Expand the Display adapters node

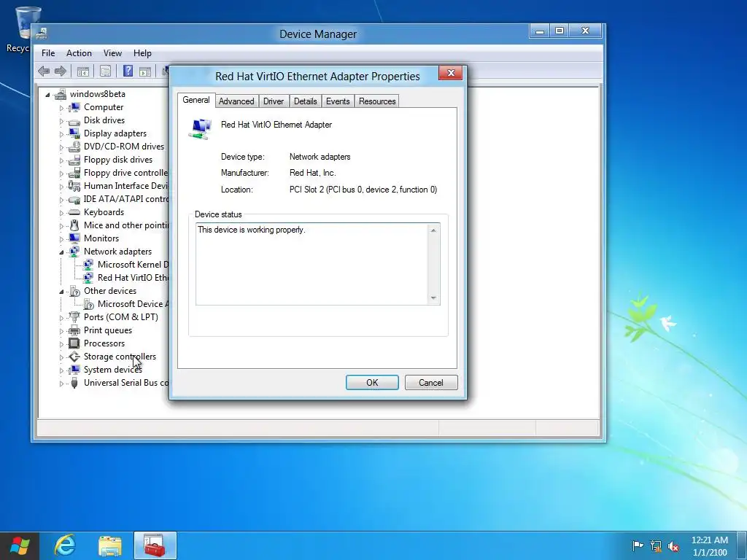(x=61, y=134)
